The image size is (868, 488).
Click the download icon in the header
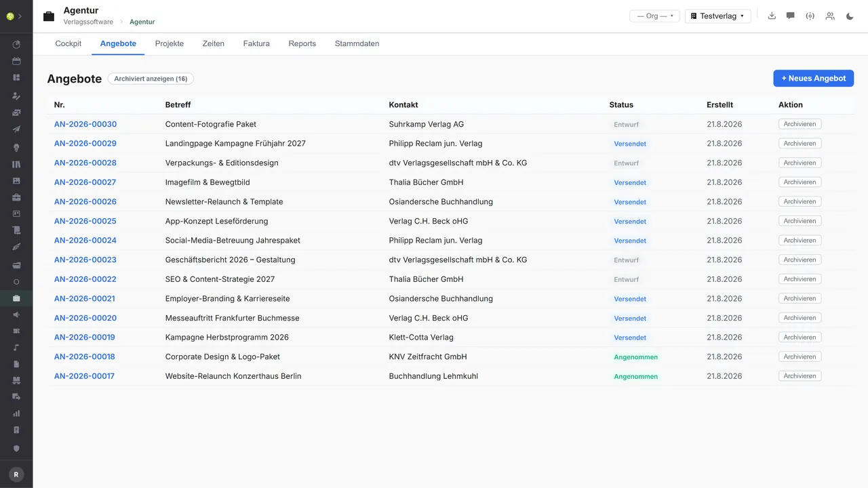click(772, 16)
